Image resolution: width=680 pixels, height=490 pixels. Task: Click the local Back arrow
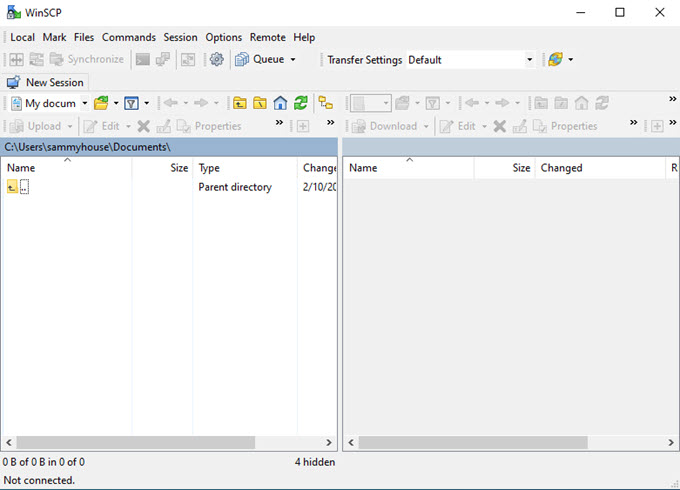(171, 103)
